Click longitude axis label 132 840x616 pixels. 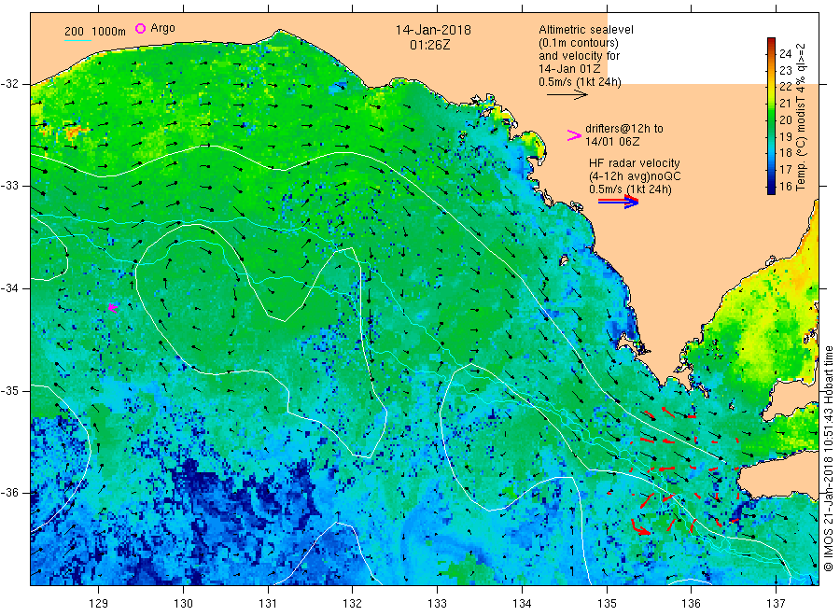pos(353,604)
